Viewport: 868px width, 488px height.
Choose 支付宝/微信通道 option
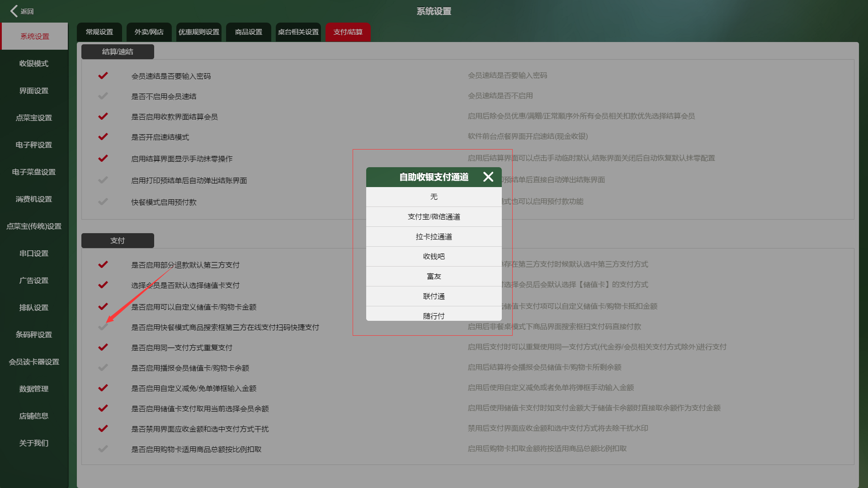[x=434, y=216]
